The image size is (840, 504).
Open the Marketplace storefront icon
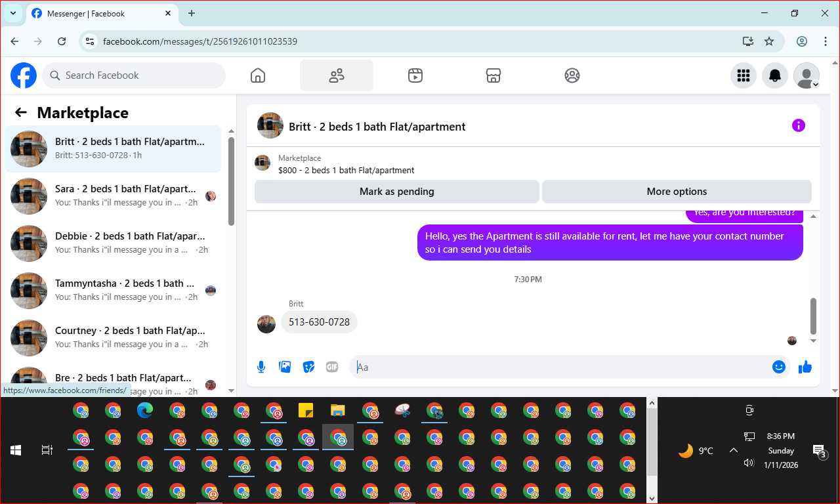[493, 75]
